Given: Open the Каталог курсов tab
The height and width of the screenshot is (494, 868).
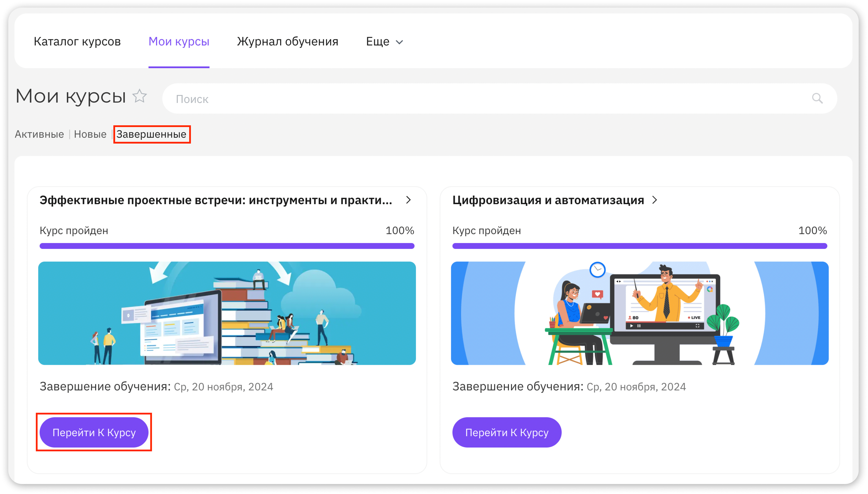Looking at the screenshot, I should [x=77, y=41].
